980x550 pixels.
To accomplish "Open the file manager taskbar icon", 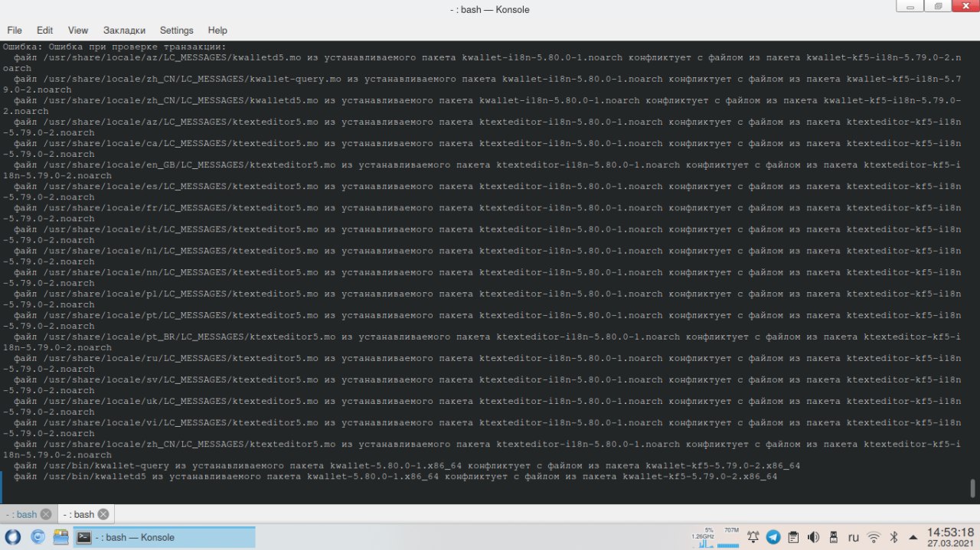I will (x=60, y=537).
